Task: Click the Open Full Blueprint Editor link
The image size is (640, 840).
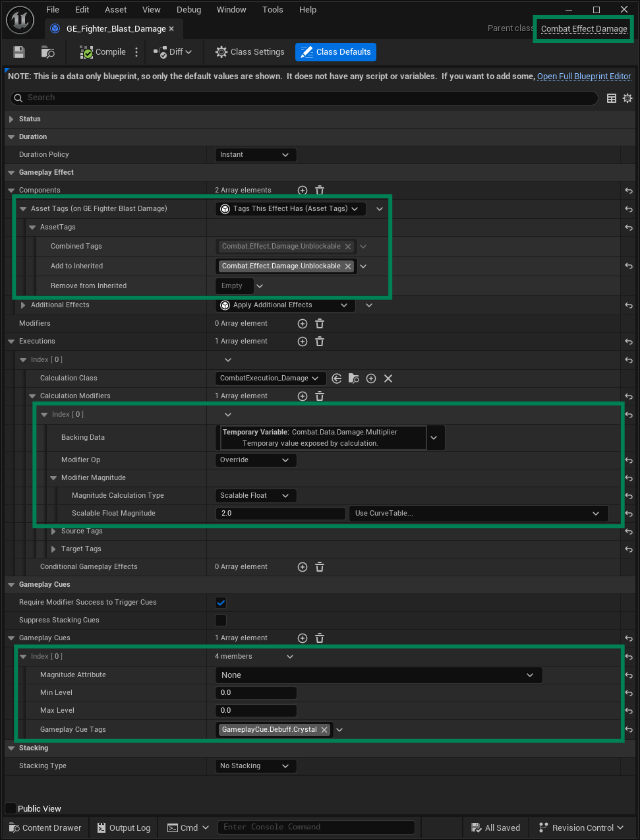Action: [584, 76]
